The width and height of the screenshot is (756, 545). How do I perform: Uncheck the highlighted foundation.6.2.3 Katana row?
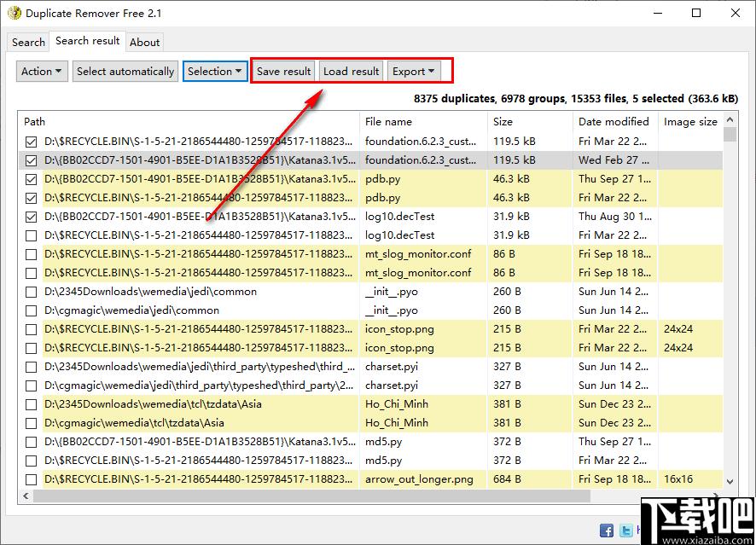[x=32, y=160]
